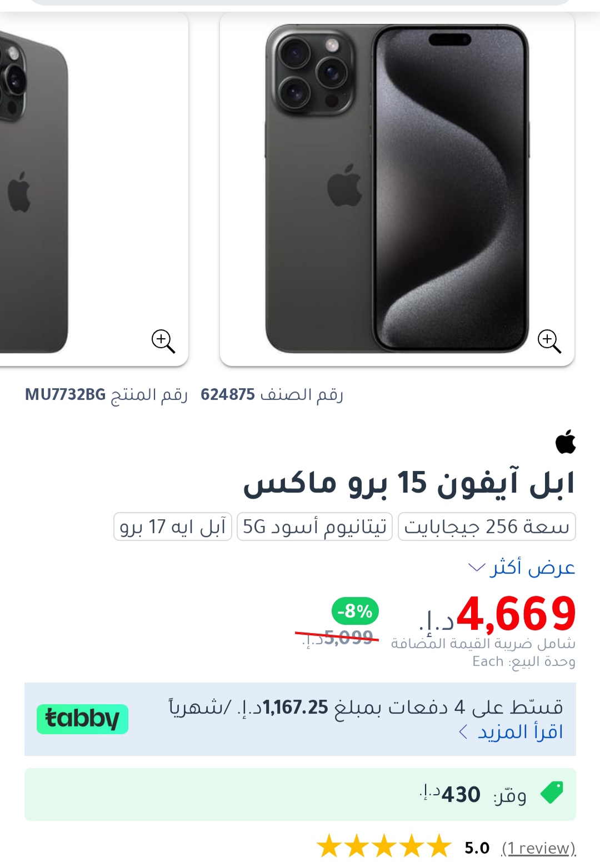Click the current price 4,669 د.إ.
The height and width of the screenshot is (868, 600).
[498, 615]
